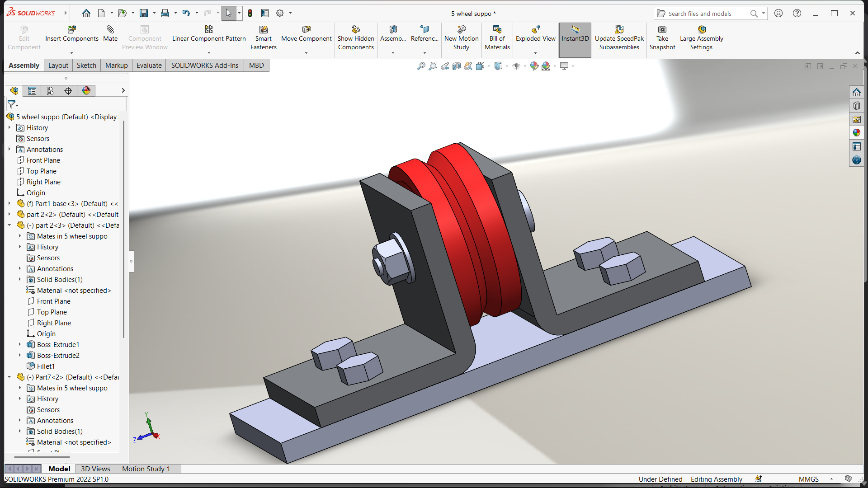The height and width of the screenshot is (488, 868).
Task: Open the Evaluate tab
Action: [x=149, y=66]
